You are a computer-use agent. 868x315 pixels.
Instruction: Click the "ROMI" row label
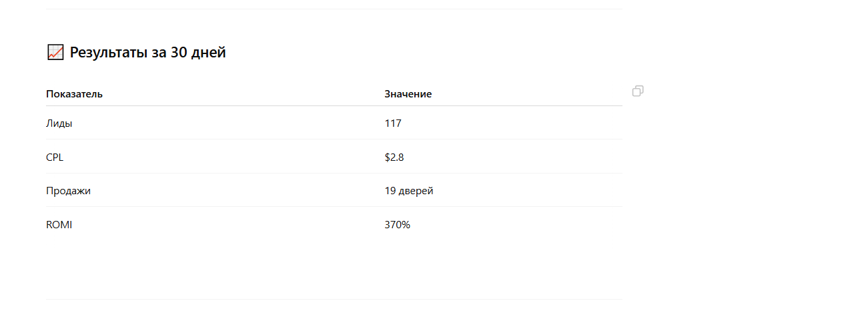pos(59,225)
